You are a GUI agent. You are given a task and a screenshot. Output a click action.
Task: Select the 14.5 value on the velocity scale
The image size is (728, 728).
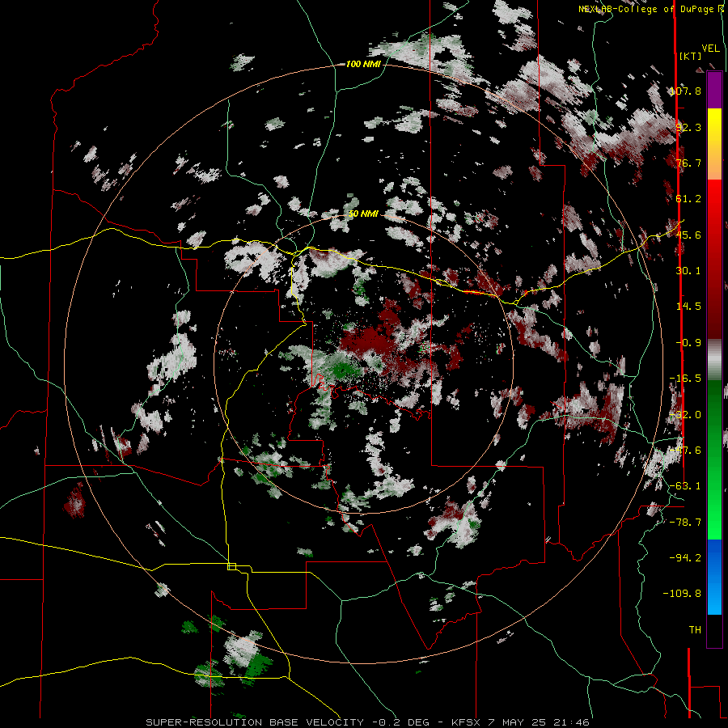point(688,307)
